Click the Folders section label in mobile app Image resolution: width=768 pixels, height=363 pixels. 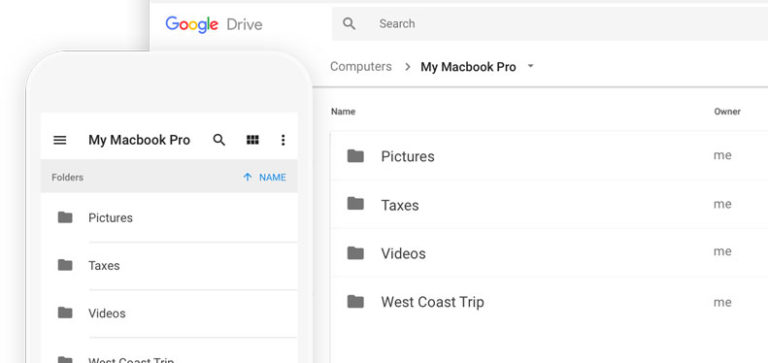pos(68,177)
